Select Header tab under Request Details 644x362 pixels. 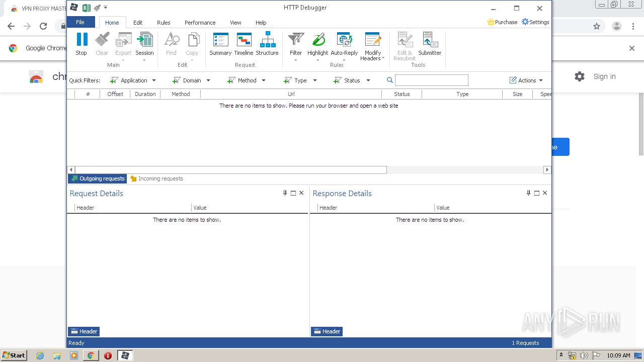tap(84, 331)
